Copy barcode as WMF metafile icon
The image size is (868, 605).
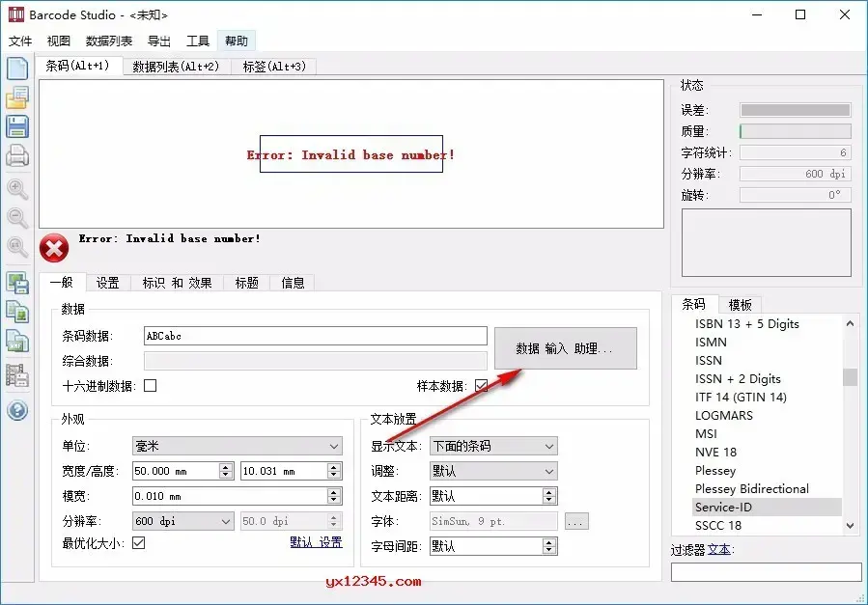click(x=17, y=342)
